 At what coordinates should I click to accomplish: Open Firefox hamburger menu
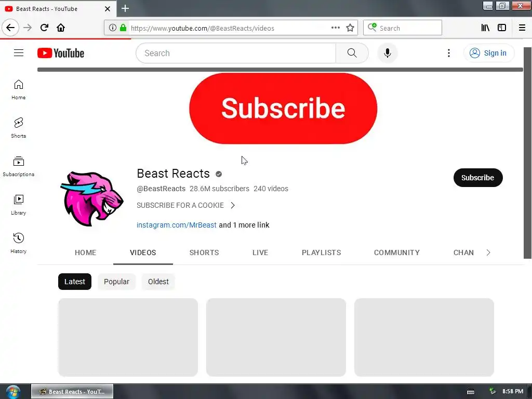point(522,28)
